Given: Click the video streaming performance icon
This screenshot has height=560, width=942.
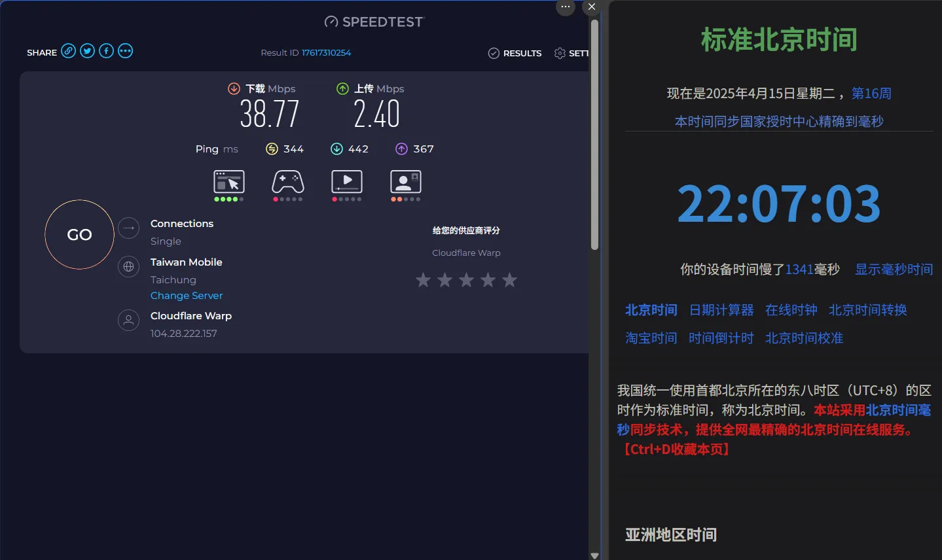Looking at the screenshot, I should coord(347,182).
